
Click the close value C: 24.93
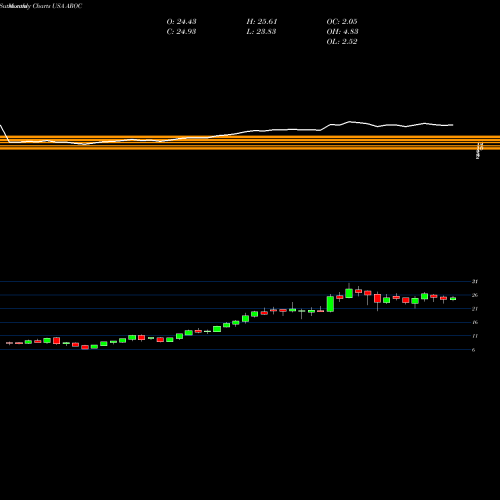[x=181, y=32]
